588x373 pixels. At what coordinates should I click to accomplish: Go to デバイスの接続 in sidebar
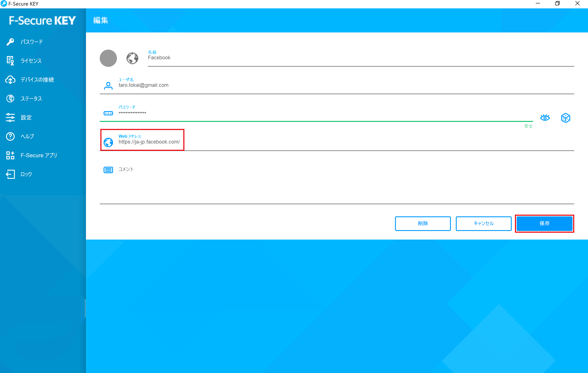point(43,79)
